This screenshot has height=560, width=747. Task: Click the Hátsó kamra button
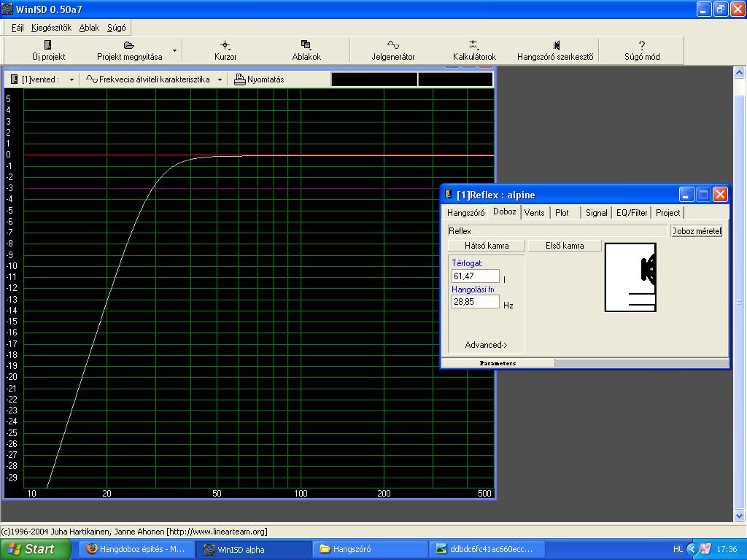tap(486, 246)
